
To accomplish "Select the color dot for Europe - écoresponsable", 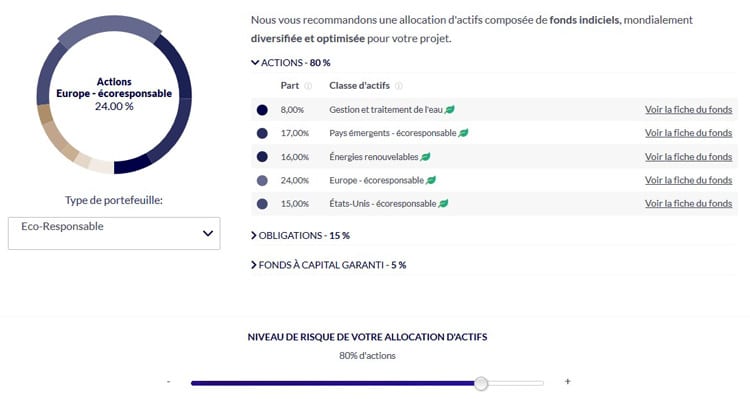I will click(262, 180).
